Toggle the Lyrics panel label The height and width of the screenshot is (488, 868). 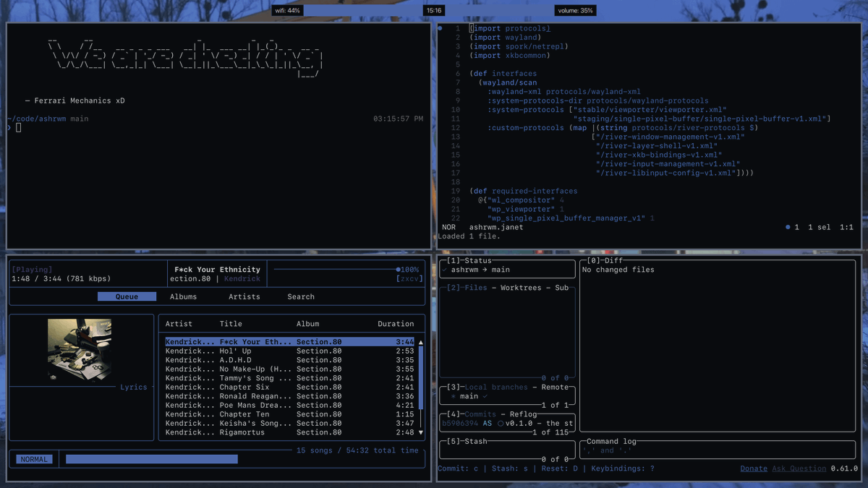(135, 387)
